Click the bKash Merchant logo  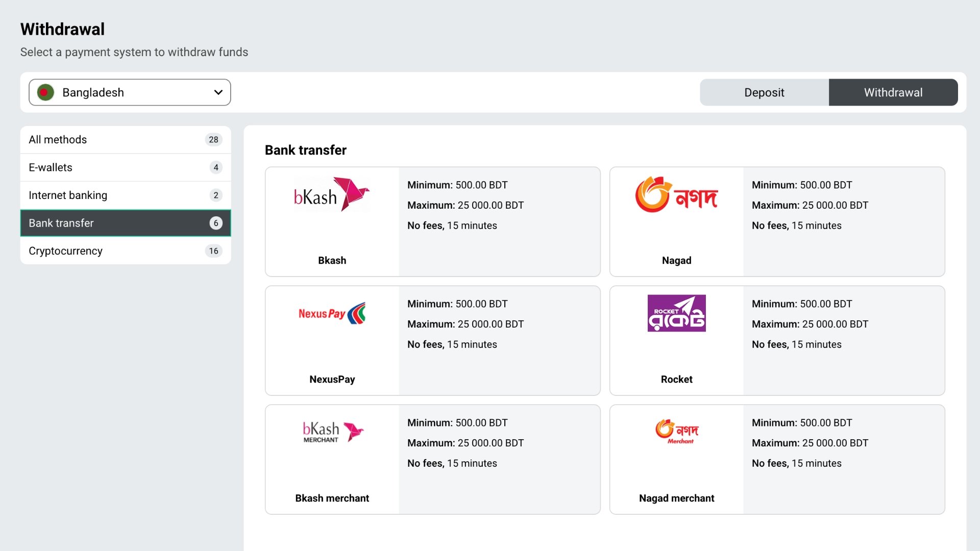coord(333,432)
